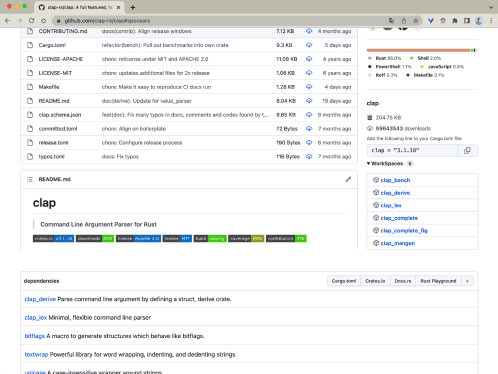This screenshot has height=374, width=498.
Task: Open the Chrome profile avatar
Action: [x=479, y=21]
